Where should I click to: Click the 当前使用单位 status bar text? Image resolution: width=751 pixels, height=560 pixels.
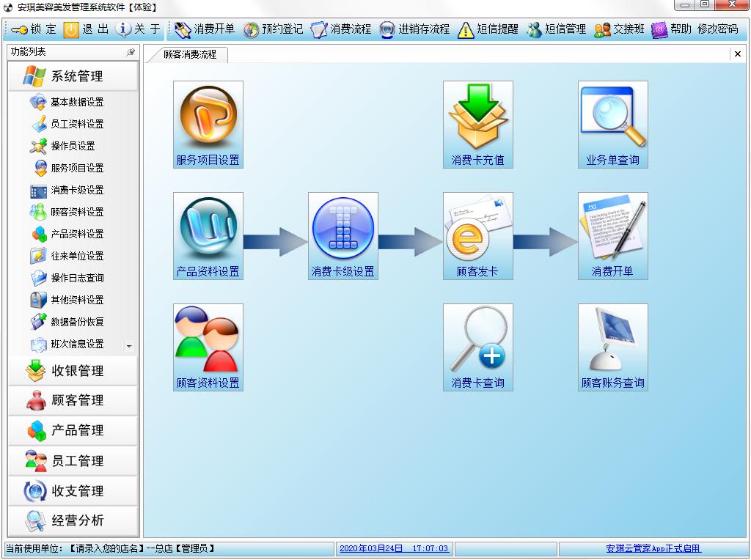110,548
